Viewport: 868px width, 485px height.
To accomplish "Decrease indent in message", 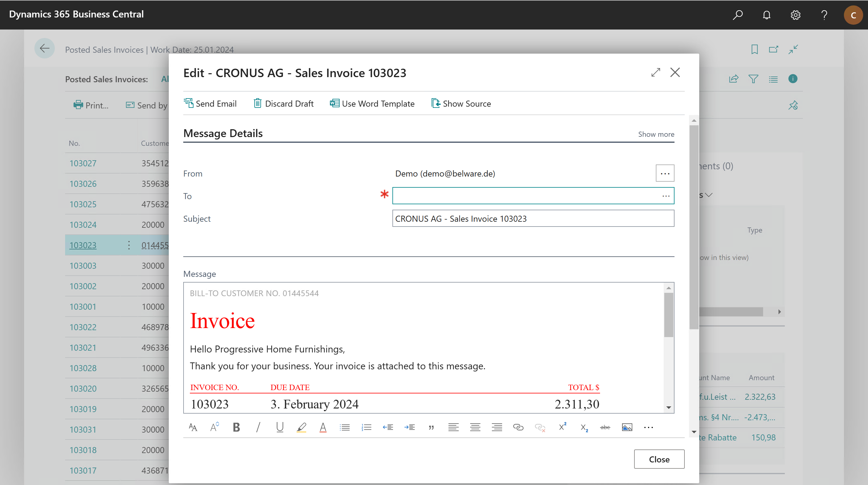I will [x=388, y=427].
